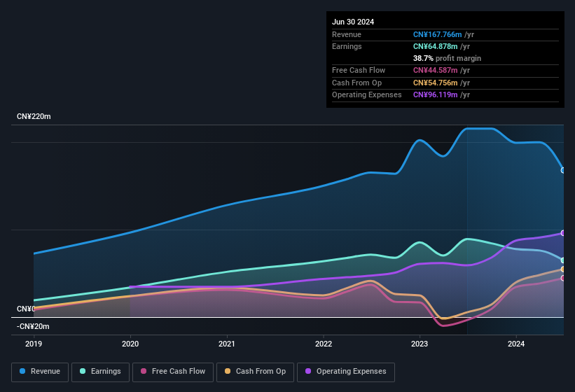
Task: Click the Revenue endpoint marker on chart
Action: (563, 170)
